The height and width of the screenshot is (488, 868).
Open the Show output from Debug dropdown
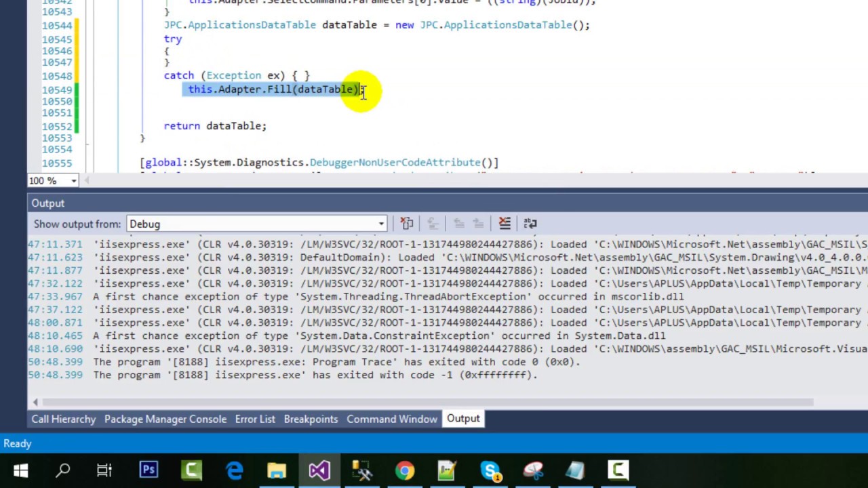[x=256, y=224]
